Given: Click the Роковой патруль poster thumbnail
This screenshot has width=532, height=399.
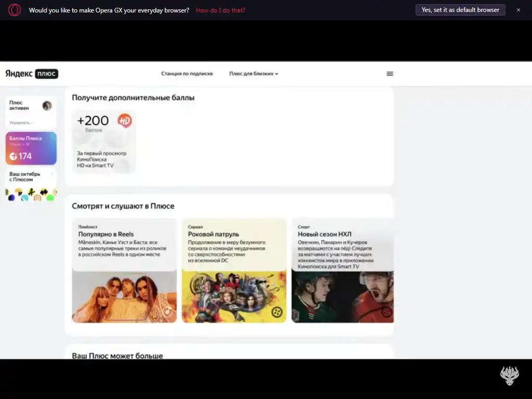Looking at the screenshot, I should pyautogui.click(x=234, y=297).
